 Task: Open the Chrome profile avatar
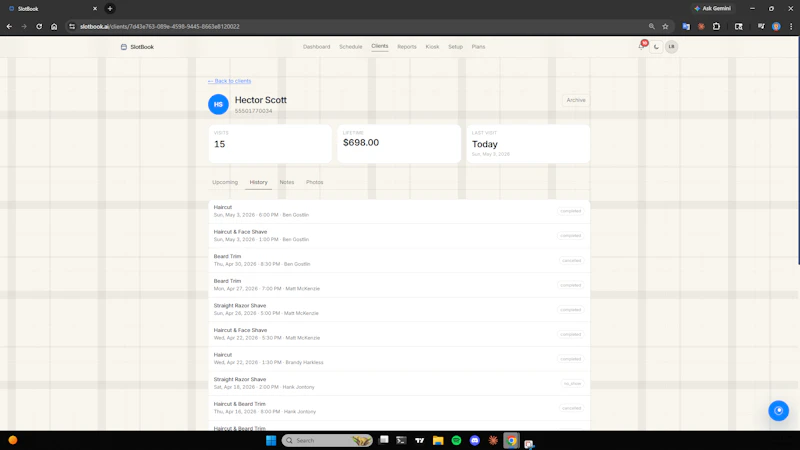coord(776,27)
